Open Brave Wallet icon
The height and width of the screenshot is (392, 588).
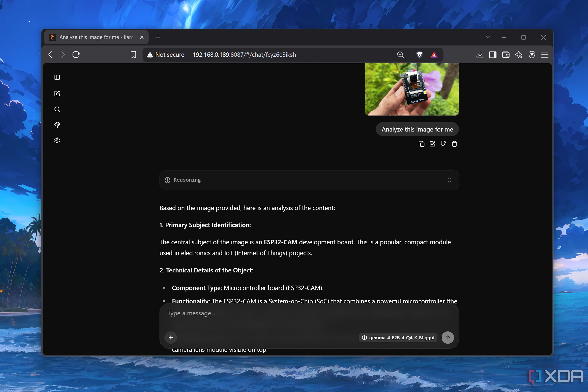point(506,55)
